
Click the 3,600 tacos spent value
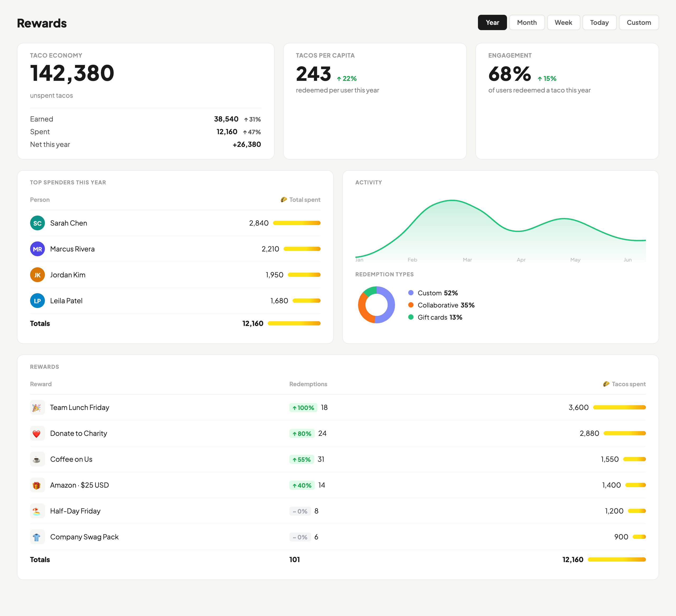(x=578, y=407)
